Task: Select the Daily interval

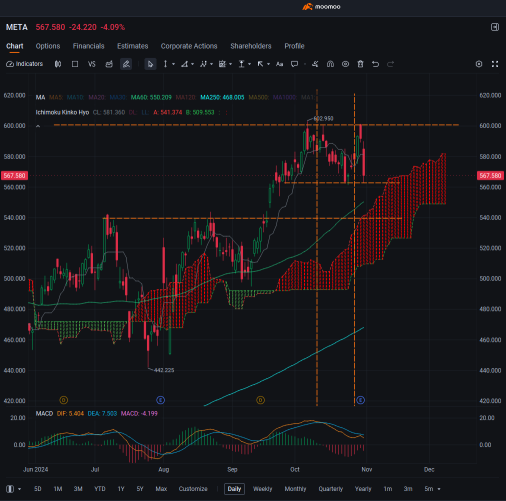Action: 234,489
